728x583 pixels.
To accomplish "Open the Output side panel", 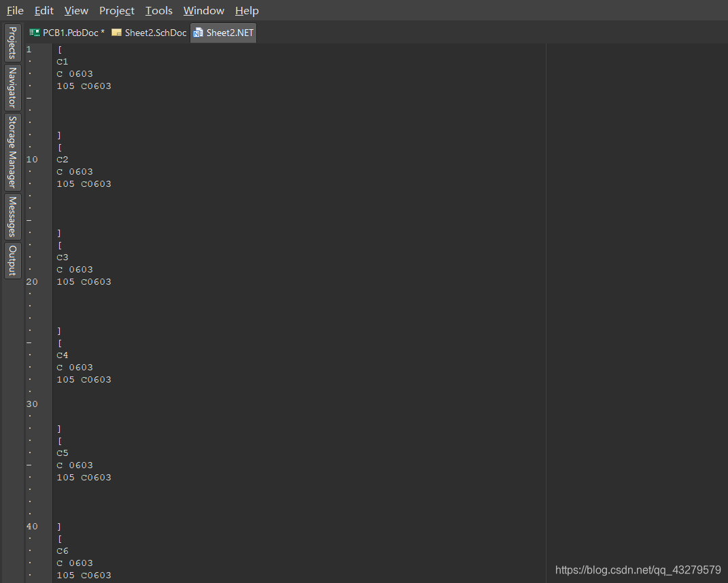I will tap(12, 260).
